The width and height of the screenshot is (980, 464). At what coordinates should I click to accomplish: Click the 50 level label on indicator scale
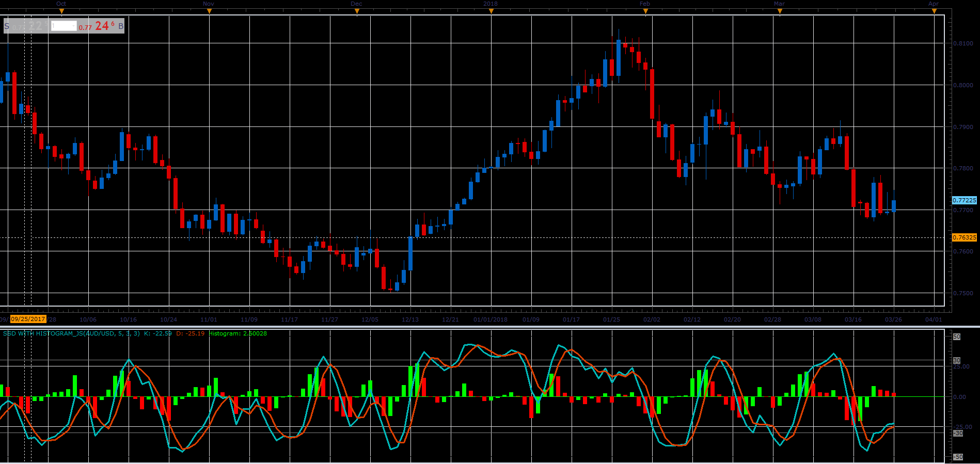coord(957,337)
